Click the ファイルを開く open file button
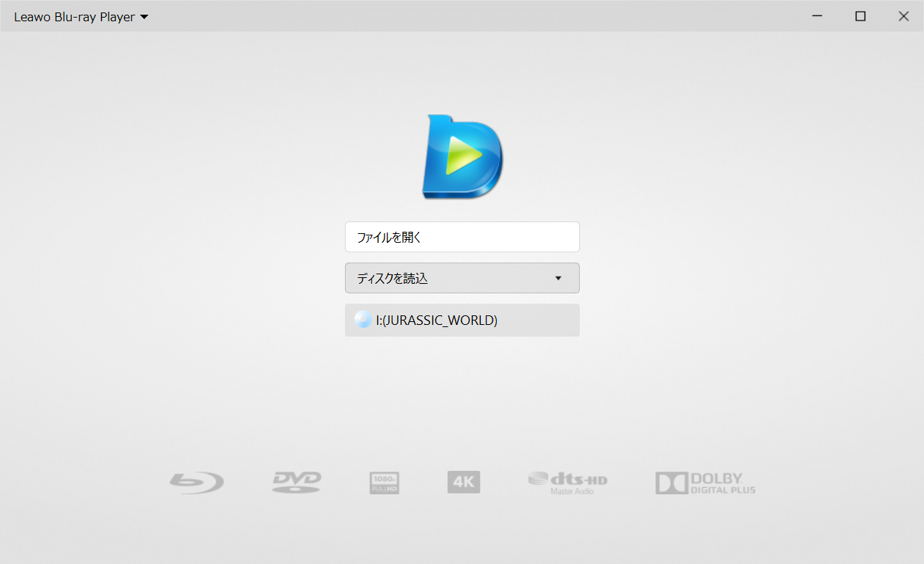Viewport: 924px width, 564px height. click(x=462, y=237)
